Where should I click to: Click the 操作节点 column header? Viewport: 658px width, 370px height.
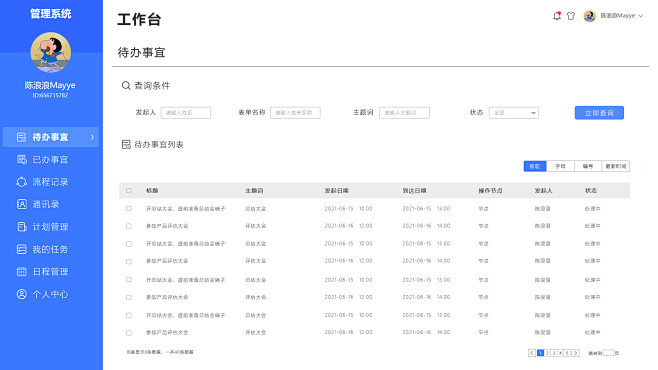point(490,190)
